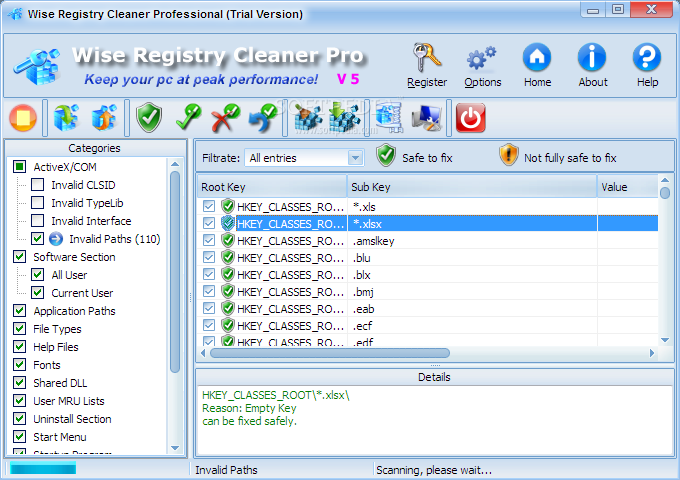The image size is (680, 480).
Task: Enable the Invalid TypeLib checkbox
Action: (x=37, y=202)
